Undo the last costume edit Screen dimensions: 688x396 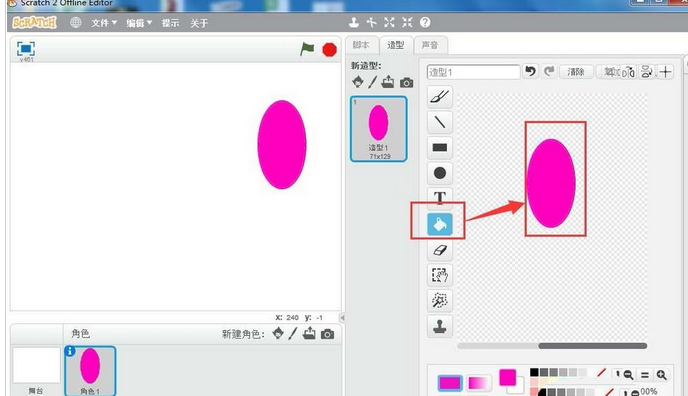point(530,71)
